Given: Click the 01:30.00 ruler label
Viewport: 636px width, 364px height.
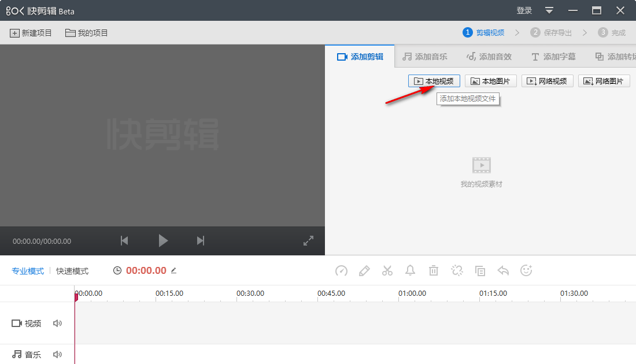Looking at the screenshot, I should [x=574, y=293].
